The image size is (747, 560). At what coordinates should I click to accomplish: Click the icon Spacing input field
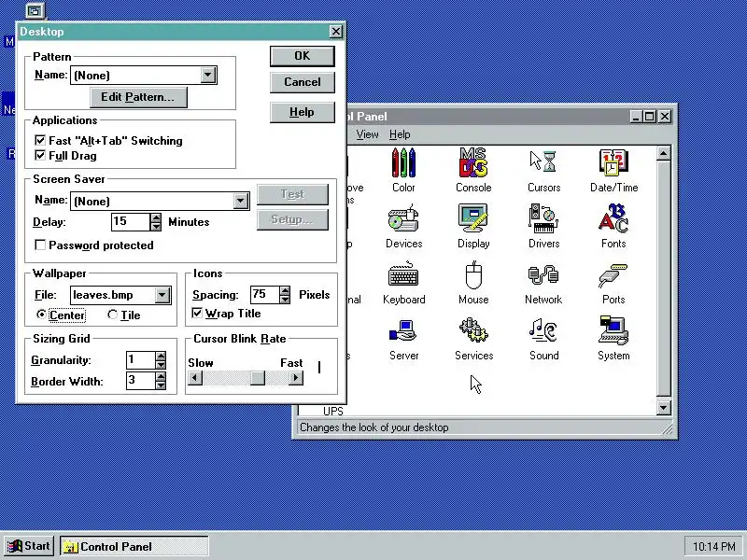265,295
